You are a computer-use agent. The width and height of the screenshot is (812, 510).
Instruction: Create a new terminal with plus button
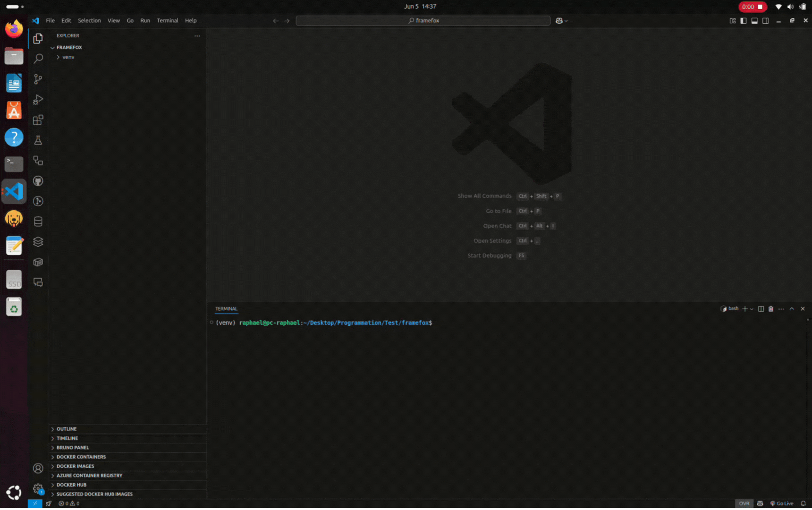745,309
